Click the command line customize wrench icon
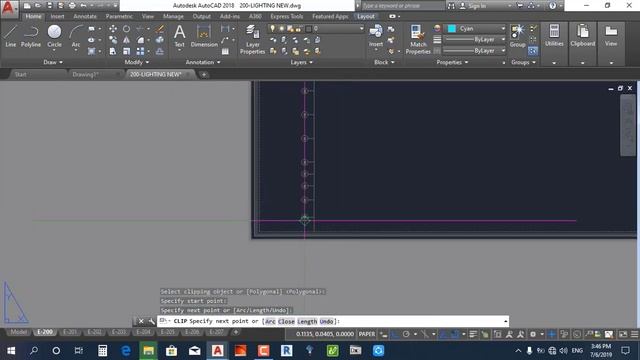This screenshot has height=360, width=640. (x=151, y=321)
